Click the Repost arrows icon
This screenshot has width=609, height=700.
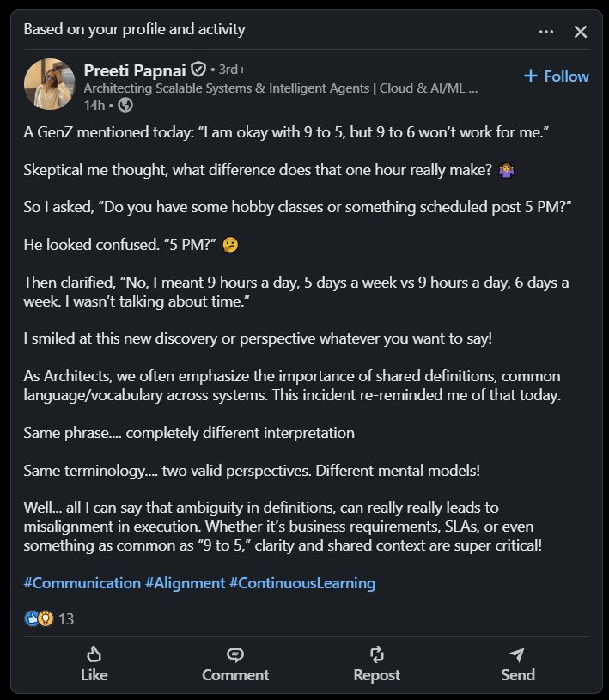tap(377, 654)
